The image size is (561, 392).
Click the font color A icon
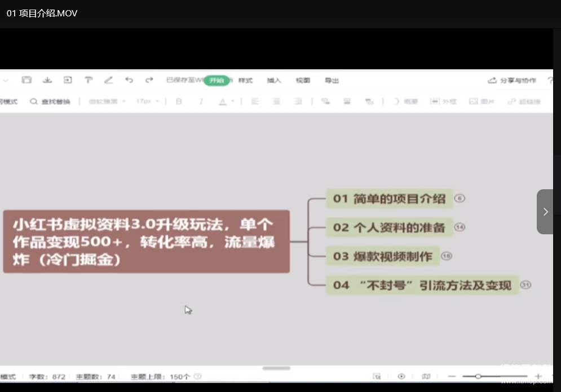223,101
